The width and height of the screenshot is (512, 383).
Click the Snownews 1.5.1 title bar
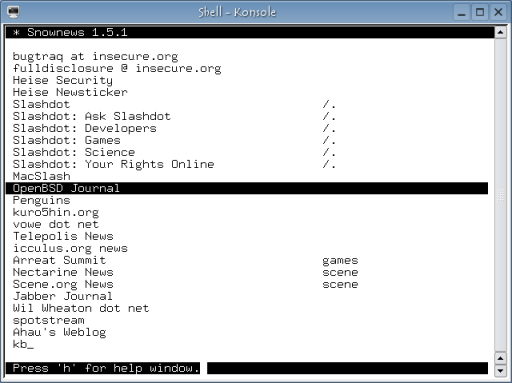250,32
